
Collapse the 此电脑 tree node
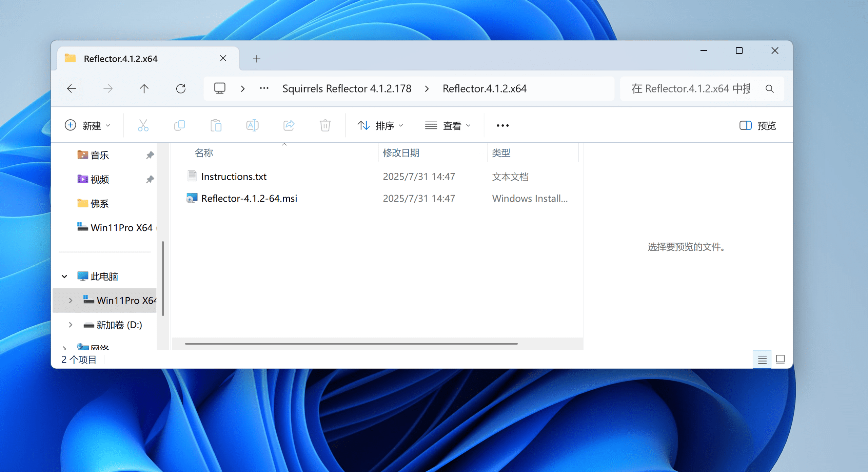64,276
